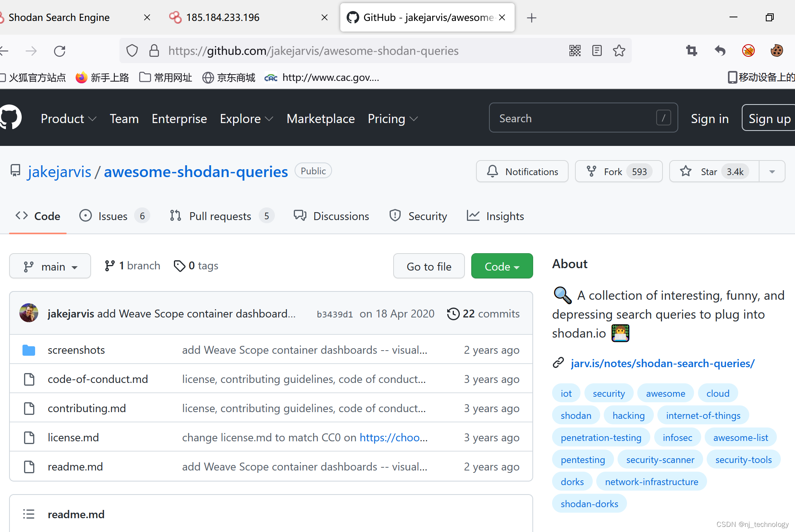The width and height of the screenshot is (795, 532).
Task: Open the 京东商城 bookmark
Action: point(229,77)
